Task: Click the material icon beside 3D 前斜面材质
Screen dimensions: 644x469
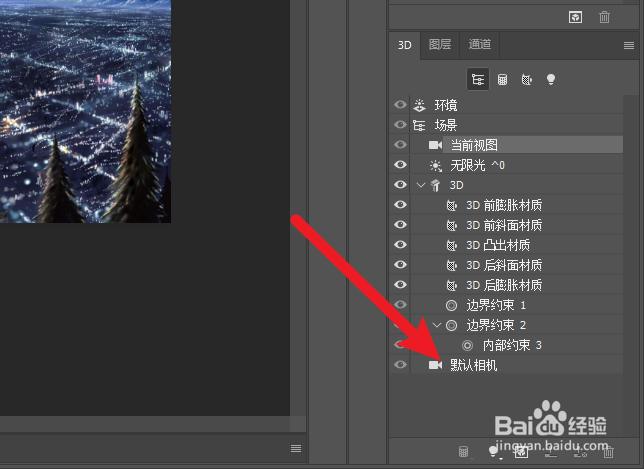Action: 451,225
